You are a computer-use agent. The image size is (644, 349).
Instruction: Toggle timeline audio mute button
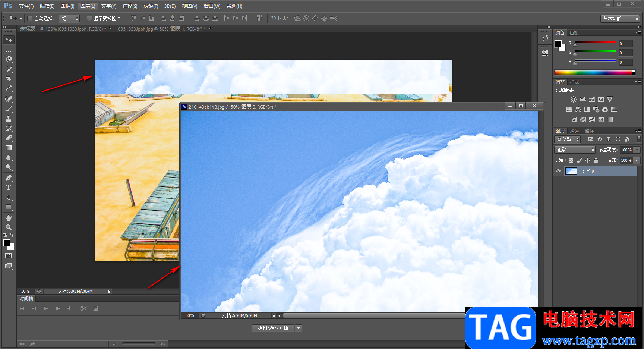click(x=69, y=308)
